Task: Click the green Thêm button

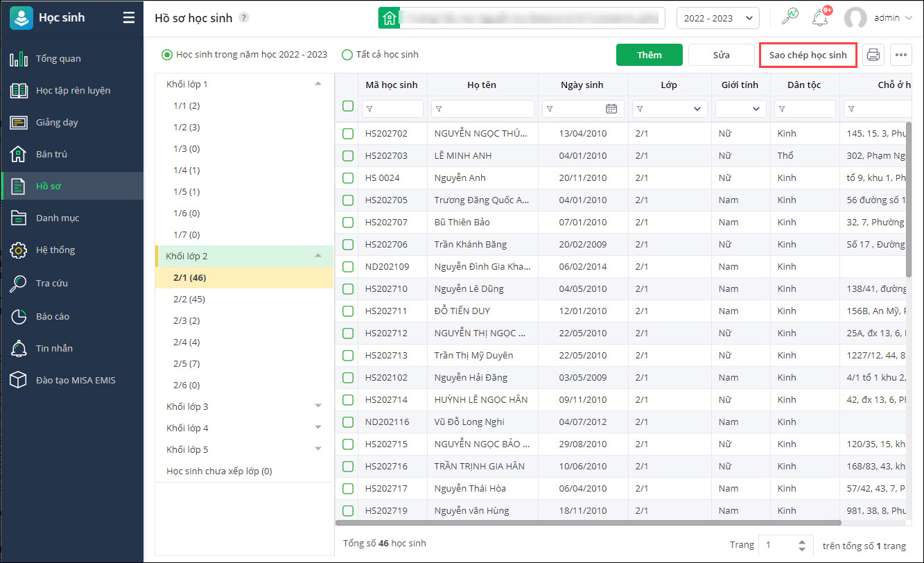Action: click(x=650, y=55)
